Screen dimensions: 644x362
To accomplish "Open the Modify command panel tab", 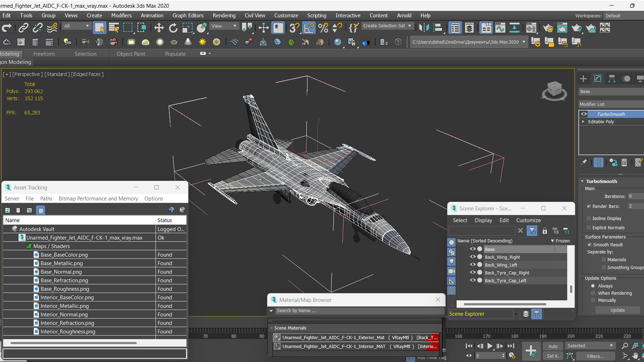I will [x=598, y=78].
